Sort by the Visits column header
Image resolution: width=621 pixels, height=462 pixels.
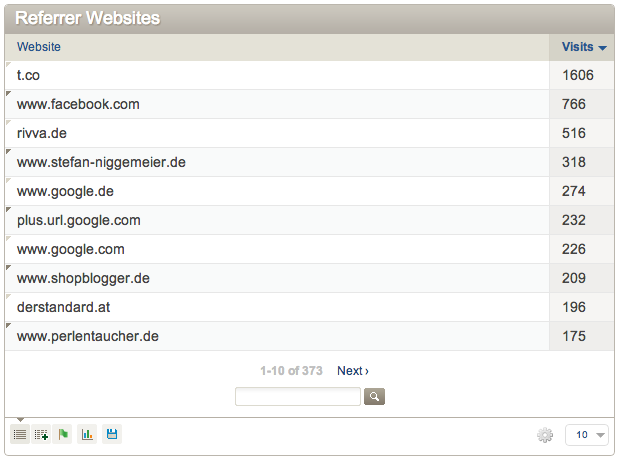tap(577, 47)
